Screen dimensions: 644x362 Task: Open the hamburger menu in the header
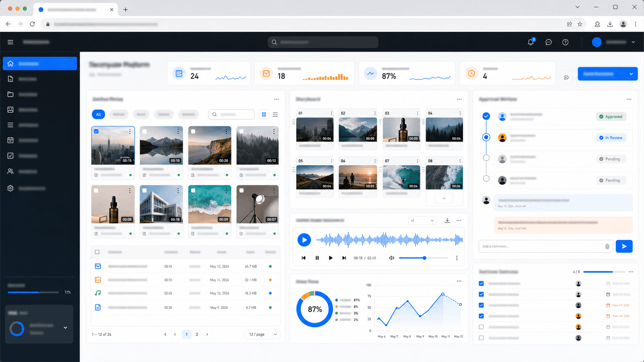coord(10,42)
